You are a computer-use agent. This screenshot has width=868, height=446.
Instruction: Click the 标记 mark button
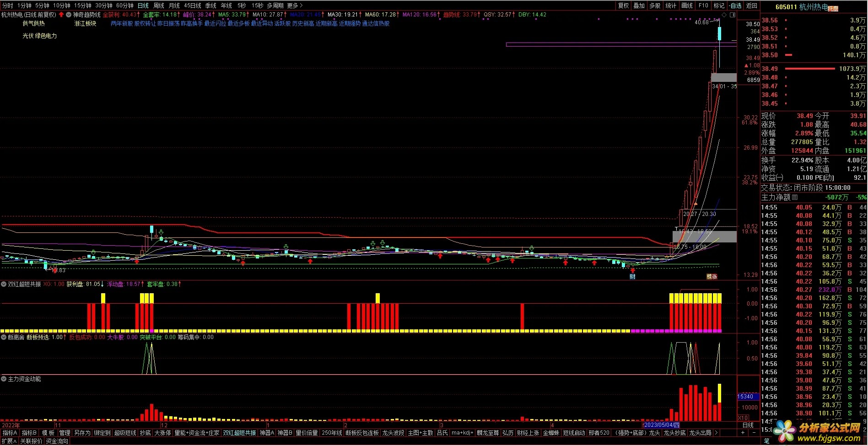tap(719, 5)
